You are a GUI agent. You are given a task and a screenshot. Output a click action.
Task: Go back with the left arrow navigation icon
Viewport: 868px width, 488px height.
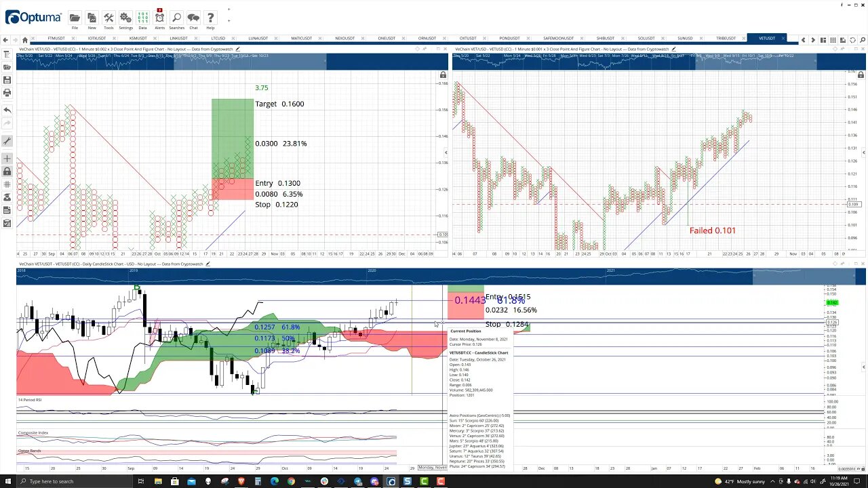6,39
